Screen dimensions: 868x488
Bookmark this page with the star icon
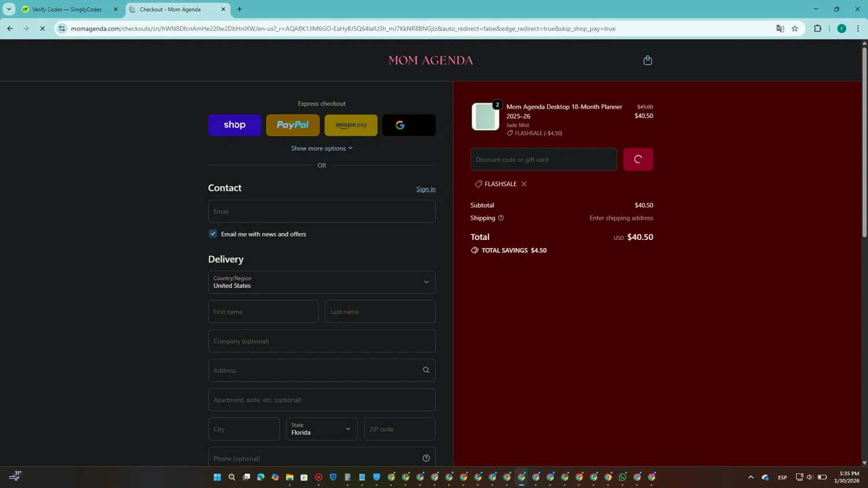(795, 28)
